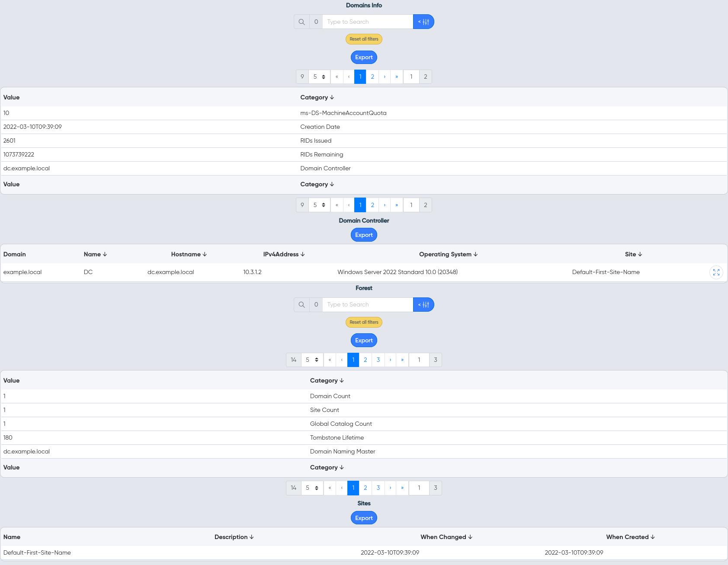Export the Domains Info table

point(364,57)
